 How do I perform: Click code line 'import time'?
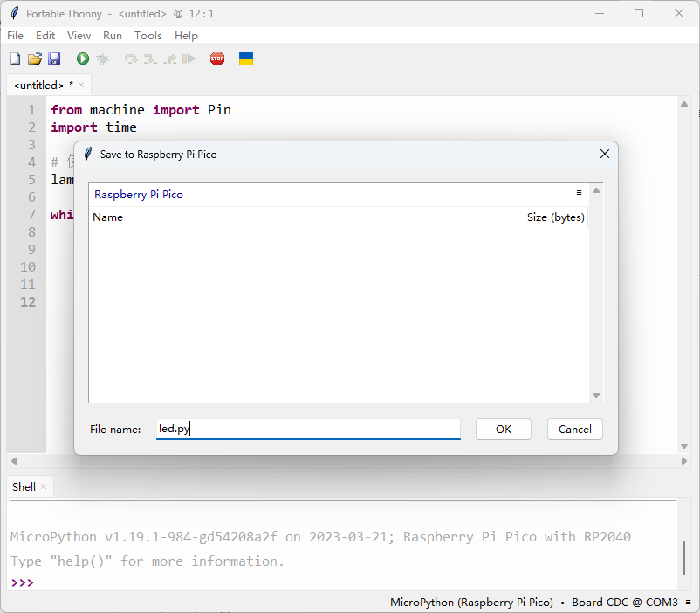click(93, 127)
